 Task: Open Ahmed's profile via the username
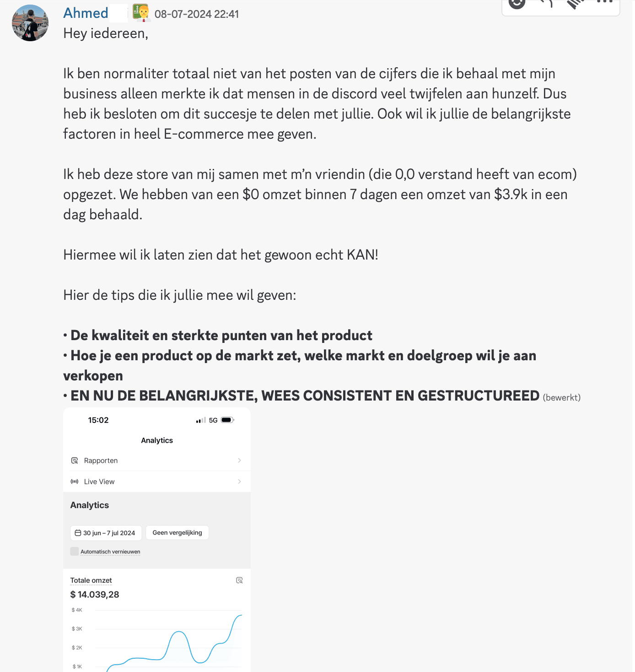[x=86, y=13]
